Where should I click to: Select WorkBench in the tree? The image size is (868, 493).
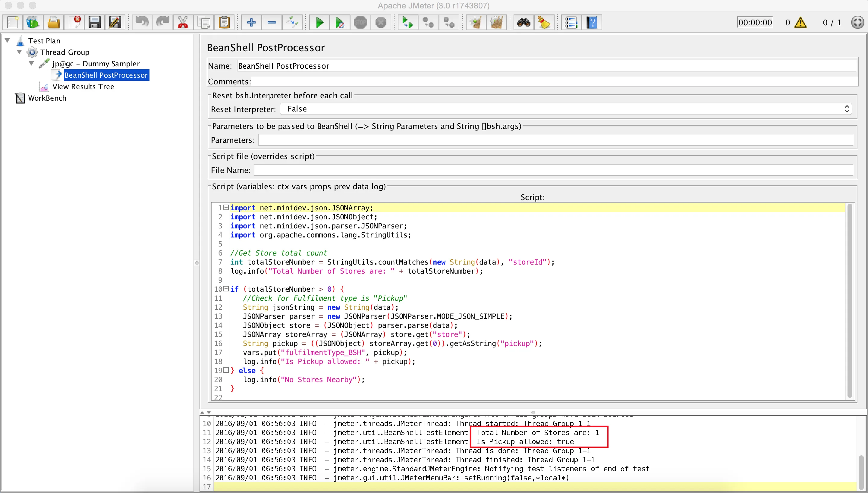coord(47,98)
